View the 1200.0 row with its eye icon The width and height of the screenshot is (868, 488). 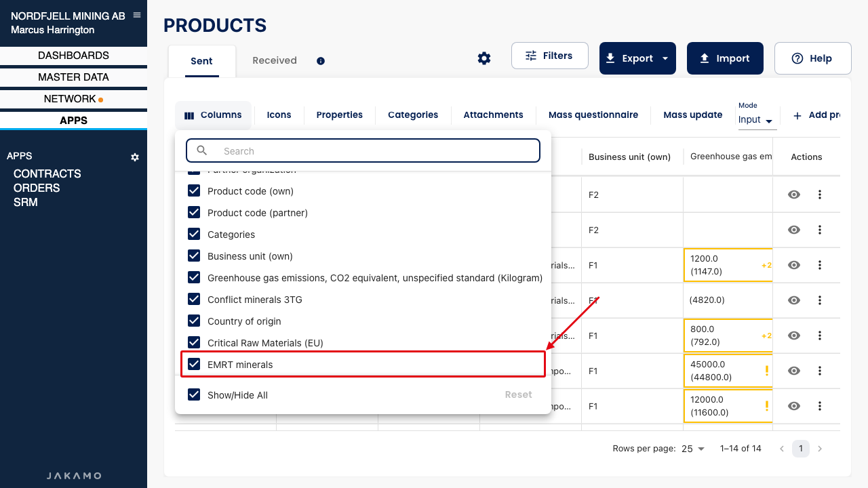[x=794, y=265]
